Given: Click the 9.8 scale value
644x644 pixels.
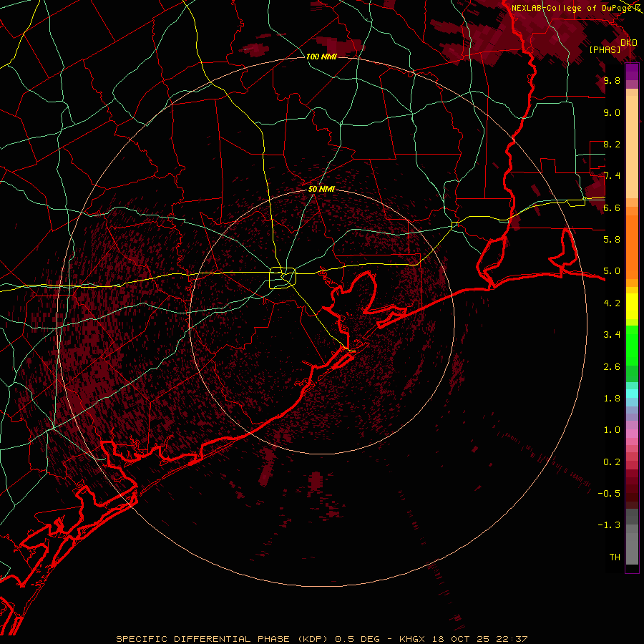Looking at the screenshot, I should click(x=612, y=80).
